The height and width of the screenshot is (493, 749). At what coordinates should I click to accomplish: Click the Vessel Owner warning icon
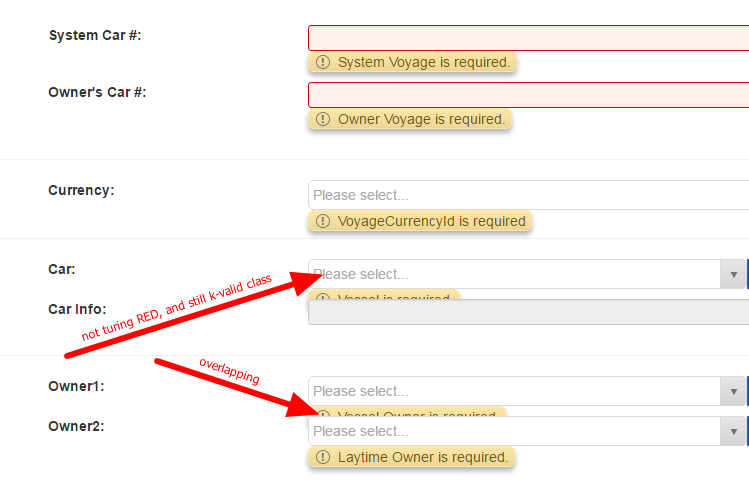(x=322, y=413)
